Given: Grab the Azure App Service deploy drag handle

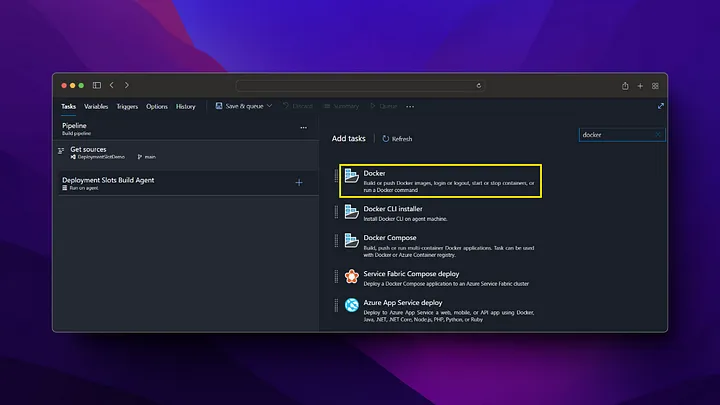Looking at the screenshot, I should click(x=336, y=305).
